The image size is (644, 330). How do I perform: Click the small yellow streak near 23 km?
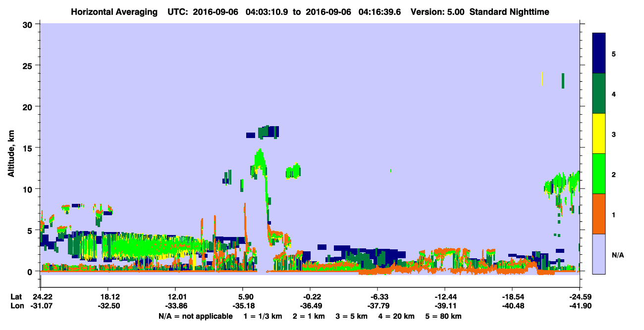pos(542,78)
